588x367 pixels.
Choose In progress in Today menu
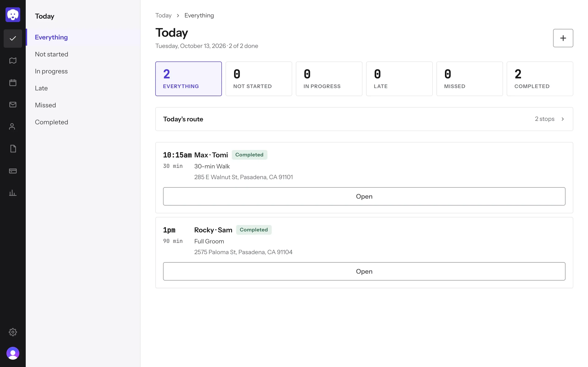click(51, 71)
